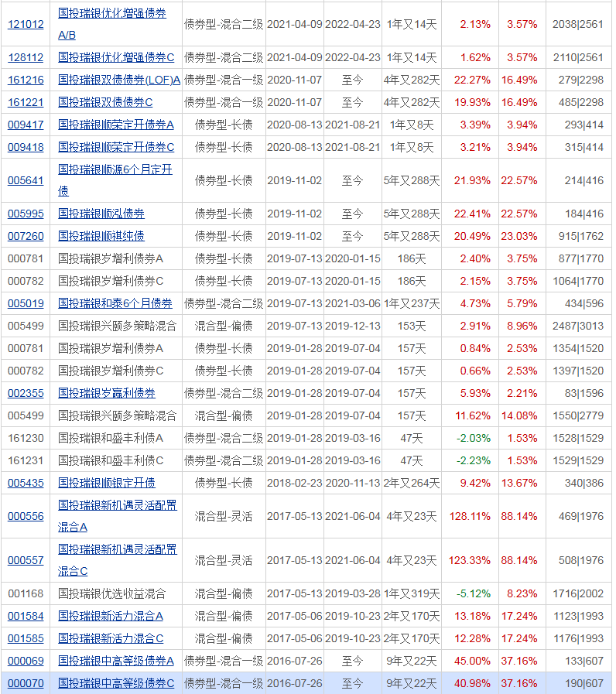The height and width of the screenshot is (694, 616).
Task: Open fund code link 002355
Action: tap(26, 394)
